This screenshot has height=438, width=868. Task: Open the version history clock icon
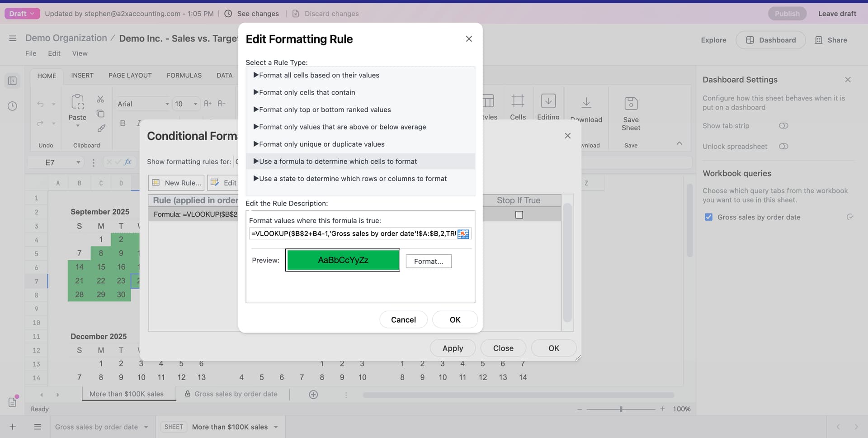(12, 106)
